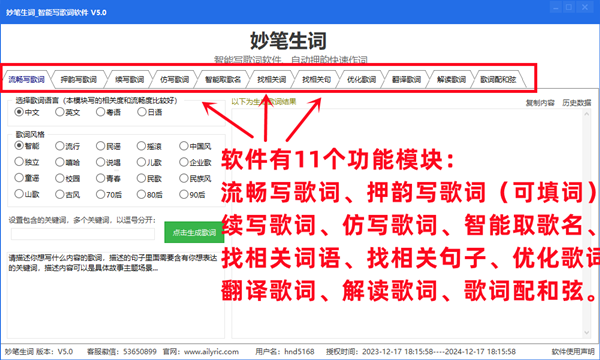Open the 翻译歌词 tab
600x360 pixels.
(406, 80)
